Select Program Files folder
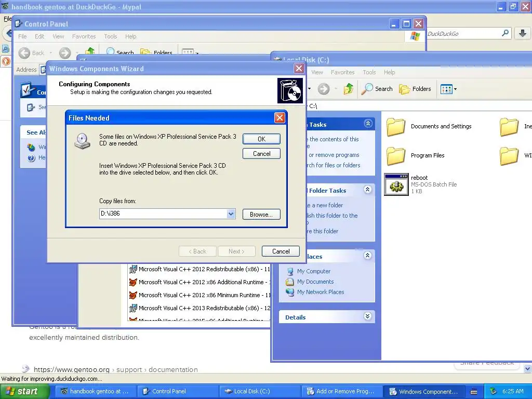532x399 pixels. pos(416,156)
